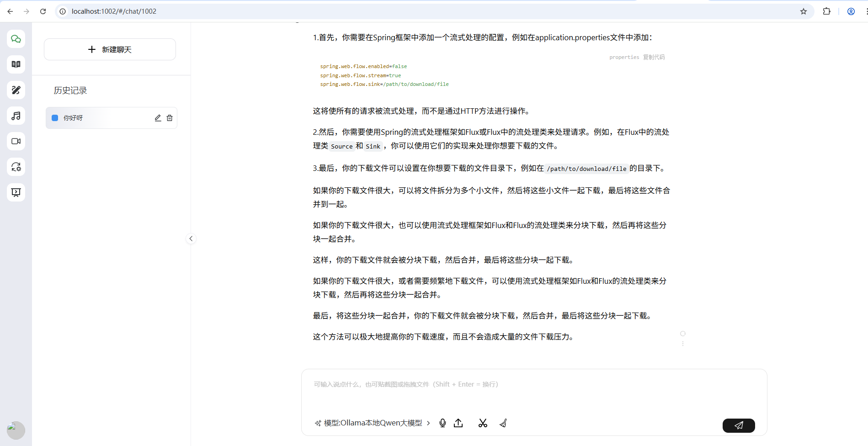Image resolution: width=868 pixels, height=446 pixels.
Task: Click the address bar URL localhost:1002
Action: point(114,11)
